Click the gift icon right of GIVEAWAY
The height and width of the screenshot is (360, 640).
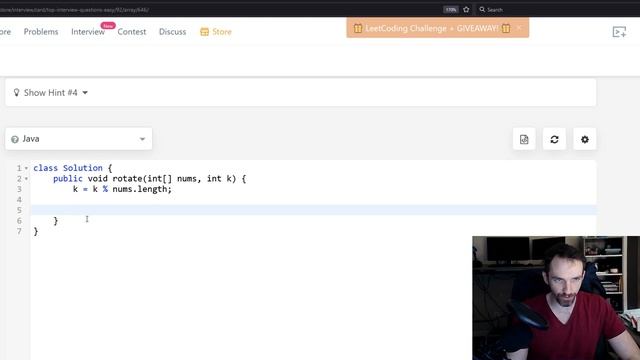pyautogui.click(x=506, y=28)
